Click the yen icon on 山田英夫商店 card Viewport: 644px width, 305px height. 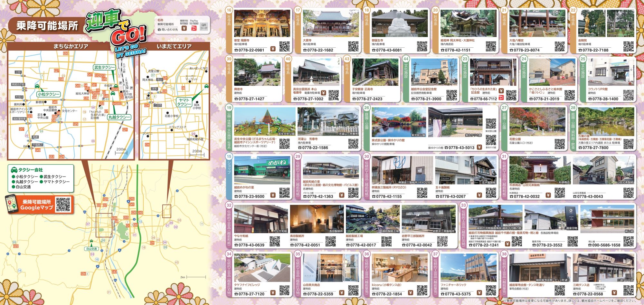(x=342, y=293)
